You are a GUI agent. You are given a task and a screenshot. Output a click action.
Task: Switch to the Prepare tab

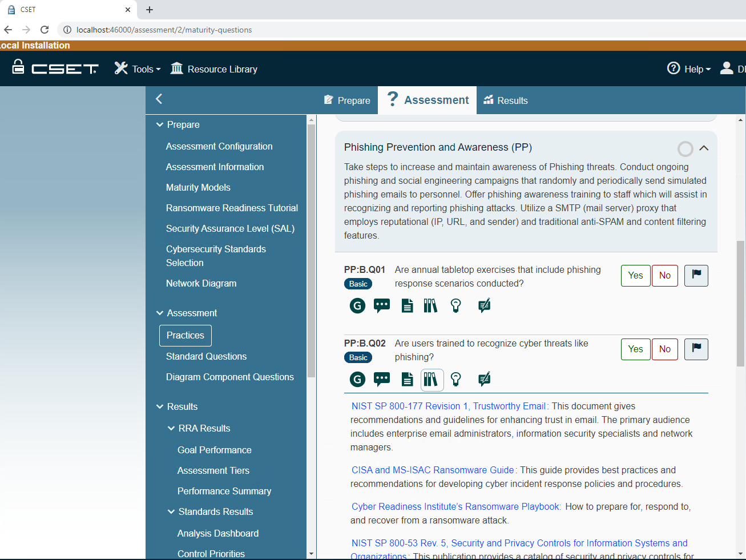pyautogui.click(x=347, y=100)
